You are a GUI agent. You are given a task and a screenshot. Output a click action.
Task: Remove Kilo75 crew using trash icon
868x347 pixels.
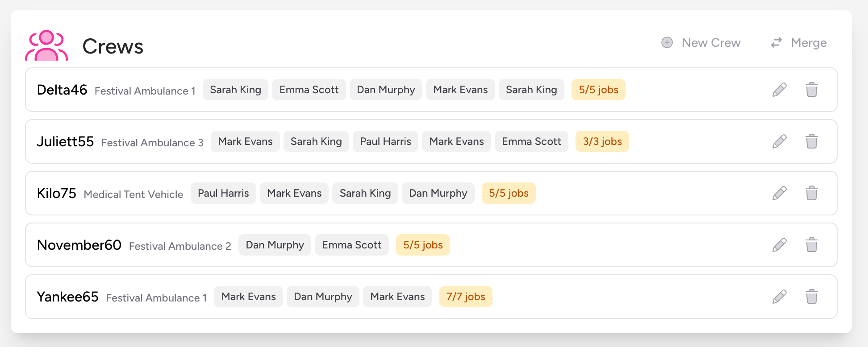click(x=811, y=193)
